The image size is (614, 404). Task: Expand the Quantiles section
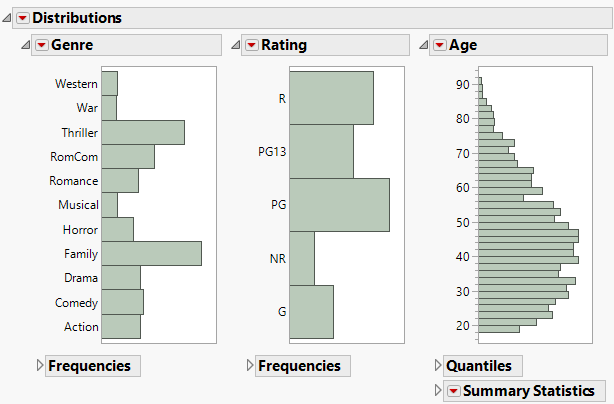point(438,366)
